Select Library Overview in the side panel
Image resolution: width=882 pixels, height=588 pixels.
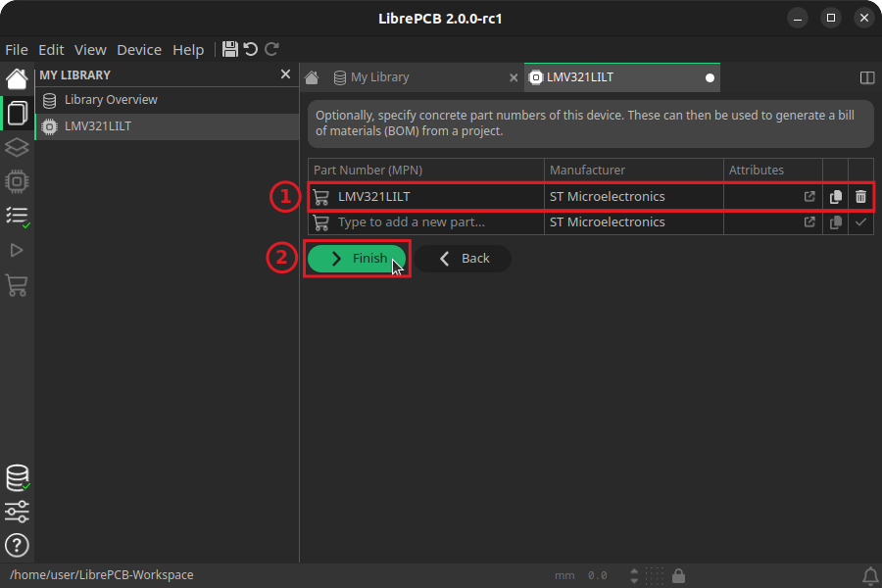pos(111,100)
